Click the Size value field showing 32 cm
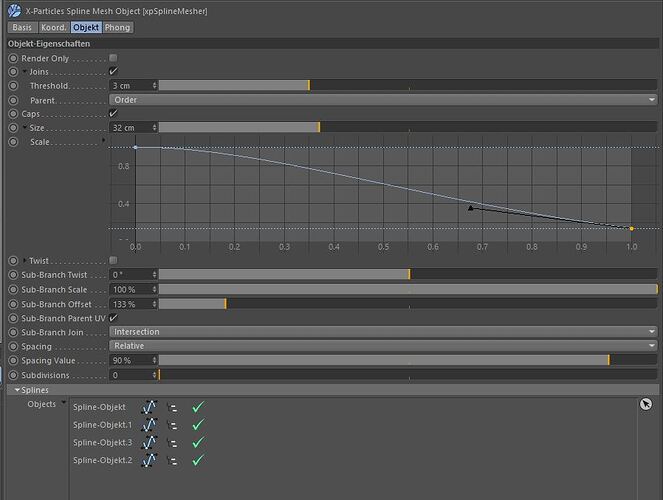663x500 pixels. (x=133, y=127)
